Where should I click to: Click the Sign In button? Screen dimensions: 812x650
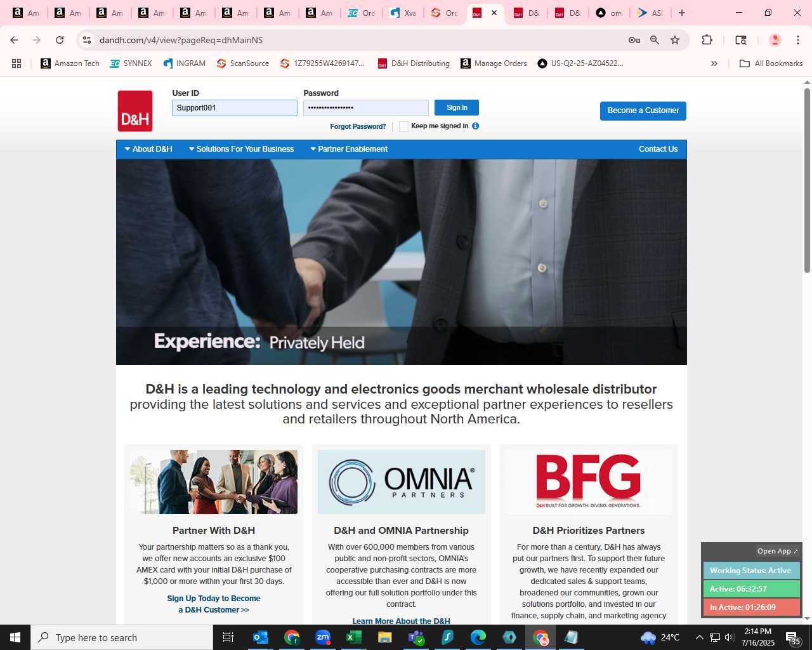tap(457, 107)
